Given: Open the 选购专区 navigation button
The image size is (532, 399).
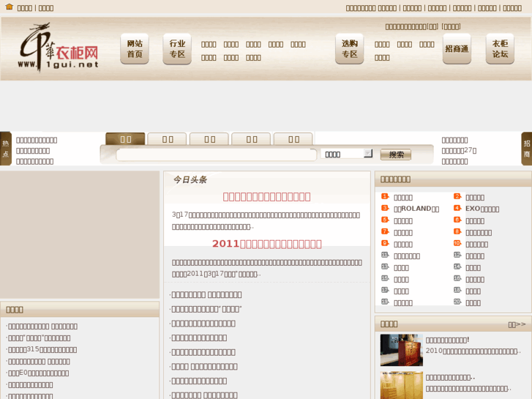Looking at the screenshot, I should [x=350, y=49].
